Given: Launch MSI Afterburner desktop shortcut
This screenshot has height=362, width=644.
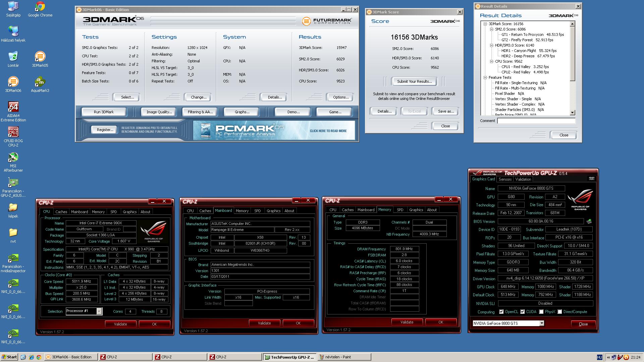Looking at the screenshot, I should coord(13,158).
